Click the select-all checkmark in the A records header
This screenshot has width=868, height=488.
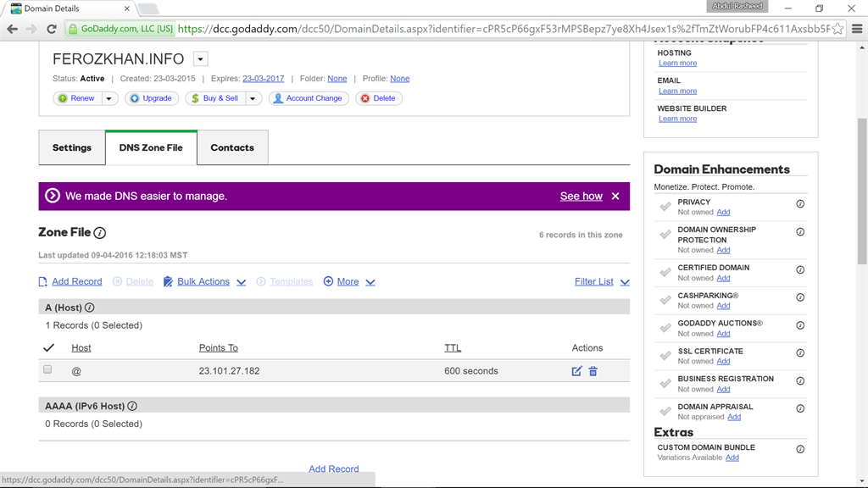48,347
